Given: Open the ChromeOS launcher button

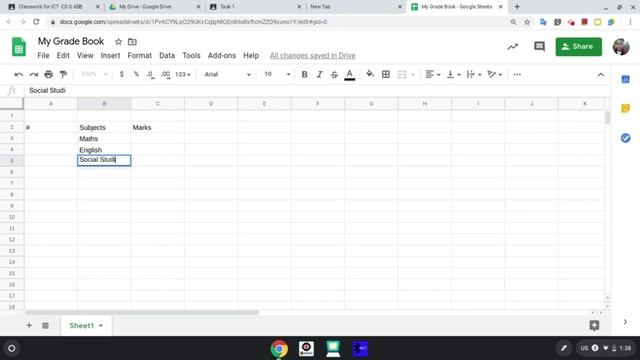Looking at the screenshot, I should 11,348.
